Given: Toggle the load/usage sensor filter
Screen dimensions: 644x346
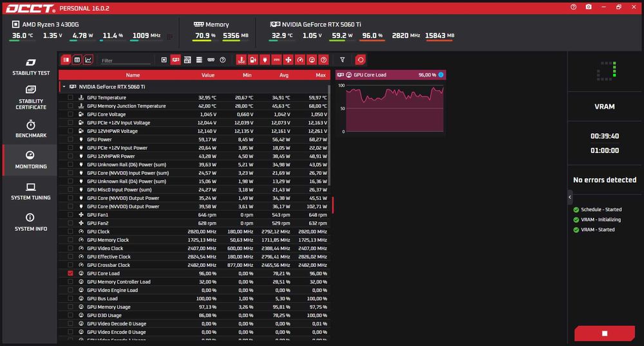Looking at the screenshot, I should pyautogui.click(x=312, y=60).
